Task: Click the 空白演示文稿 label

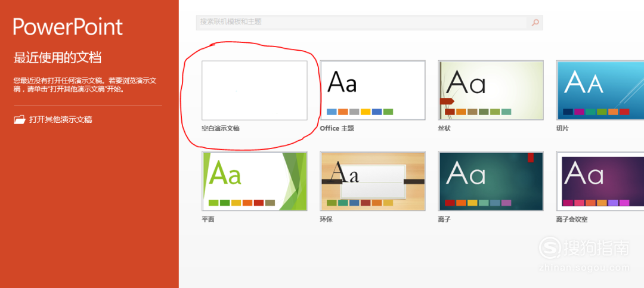Action: coord(221,129)
